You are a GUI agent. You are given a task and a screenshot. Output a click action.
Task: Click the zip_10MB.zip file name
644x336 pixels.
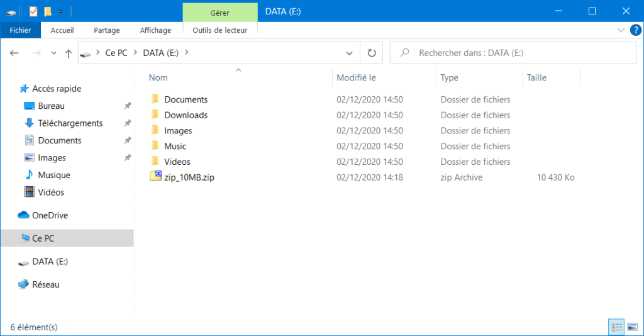tap(189, 177)
